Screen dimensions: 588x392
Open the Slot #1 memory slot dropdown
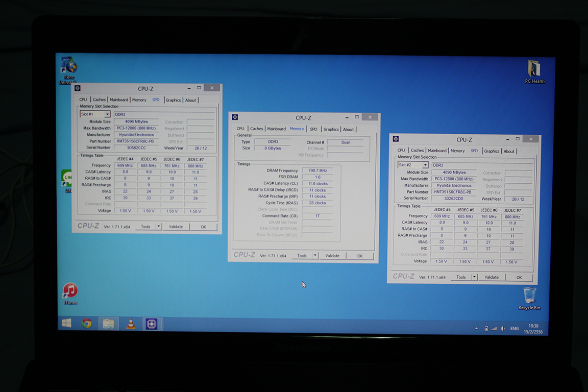107,114
